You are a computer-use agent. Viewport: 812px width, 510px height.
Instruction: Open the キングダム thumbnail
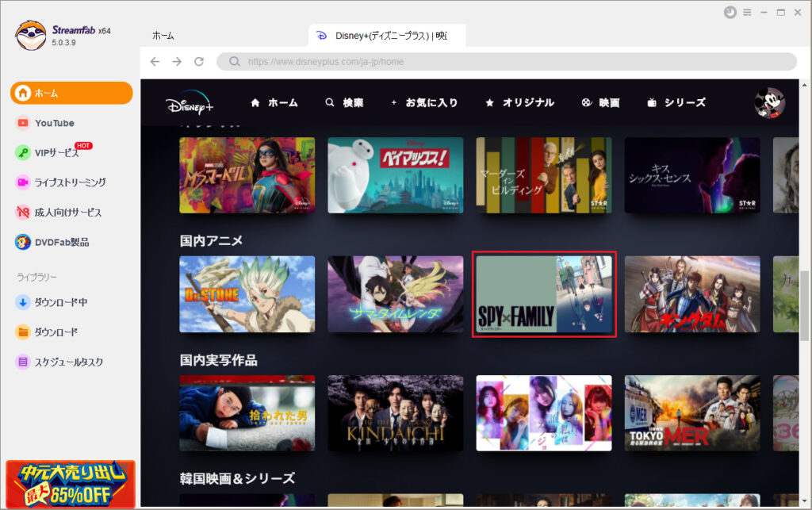tap(692, 294)
